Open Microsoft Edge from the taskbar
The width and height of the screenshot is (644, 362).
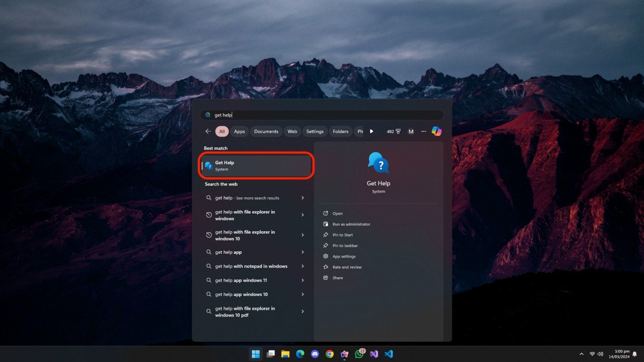[x=300, y=354]
